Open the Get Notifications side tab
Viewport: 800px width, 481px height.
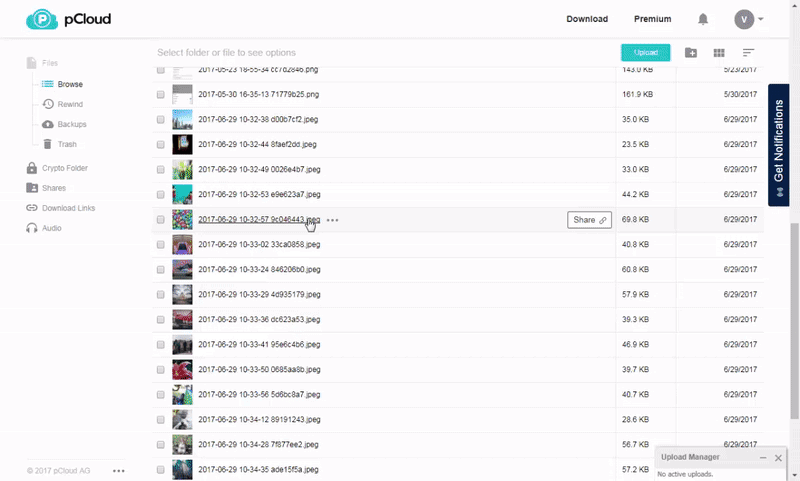pos(779,145)
